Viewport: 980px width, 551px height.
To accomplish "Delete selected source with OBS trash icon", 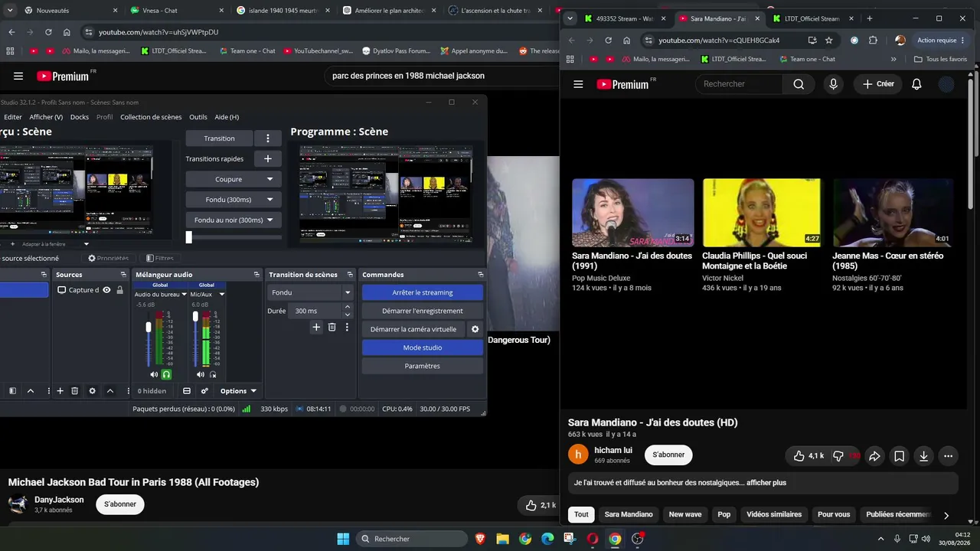I will (74, 391).
